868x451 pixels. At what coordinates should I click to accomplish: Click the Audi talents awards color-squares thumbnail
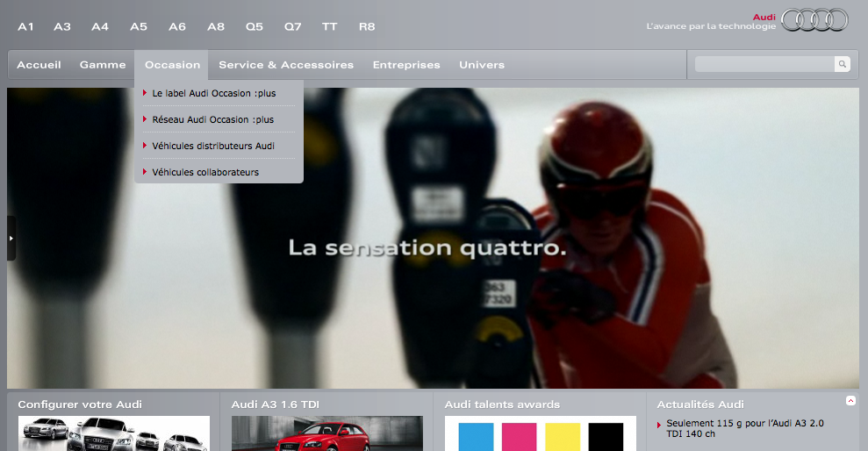(x=541, y=433)
